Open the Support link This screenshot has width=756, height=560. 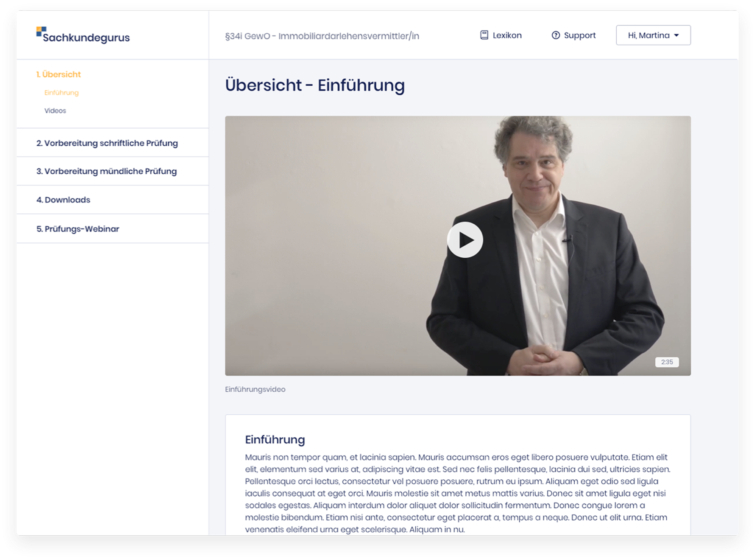(x=573, y=35)
